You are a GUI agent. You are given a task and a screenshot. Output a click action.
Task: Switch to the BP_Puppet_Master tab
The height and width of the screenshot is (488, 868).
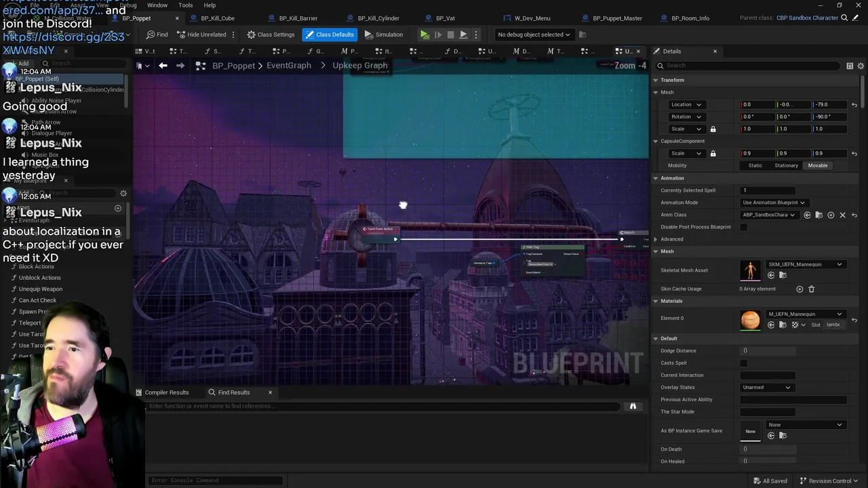click(617, 18)
